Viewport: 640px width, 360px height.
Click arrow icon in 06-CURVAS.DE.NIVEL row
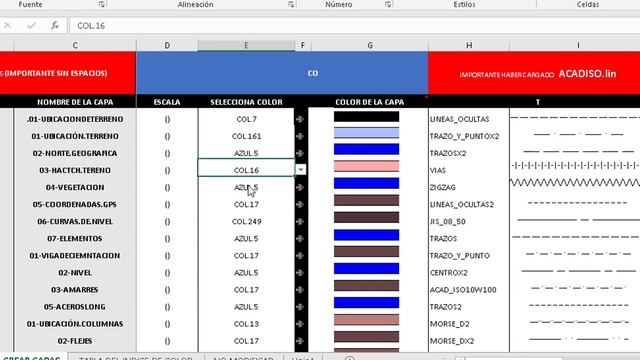[300, 221]
